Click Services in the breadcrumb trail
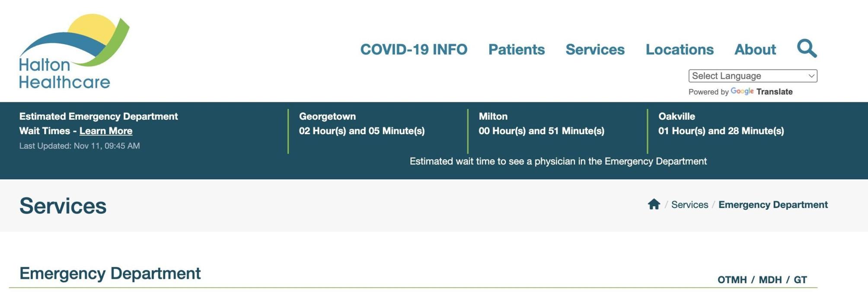 [x=689, y=204]
